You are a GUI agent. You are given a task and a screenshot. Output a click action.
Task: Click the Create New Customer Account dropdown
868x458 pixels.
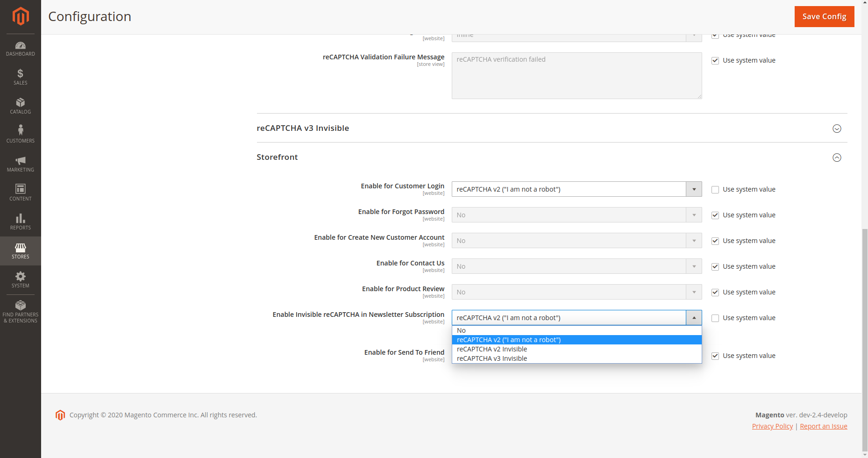(576, 241)
